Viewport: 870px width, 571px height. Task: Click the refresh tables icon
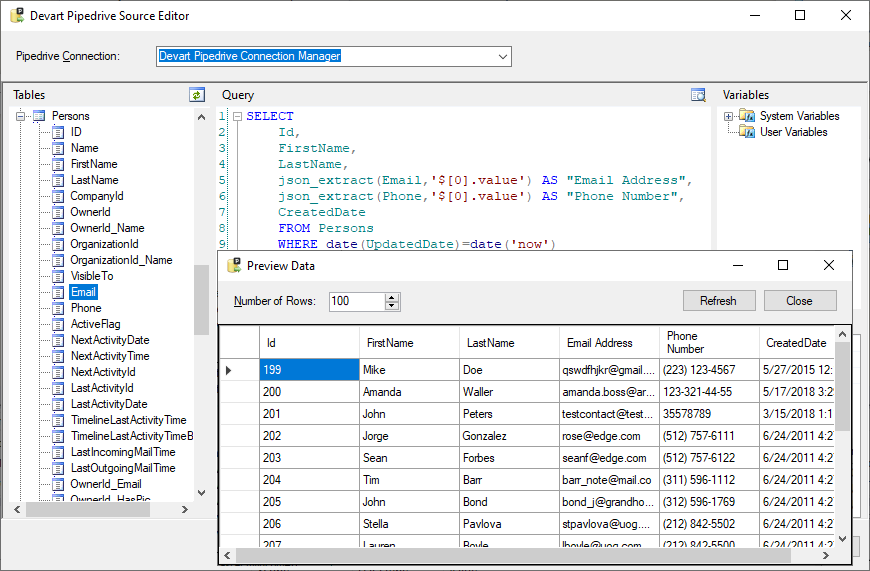[197, 95]
